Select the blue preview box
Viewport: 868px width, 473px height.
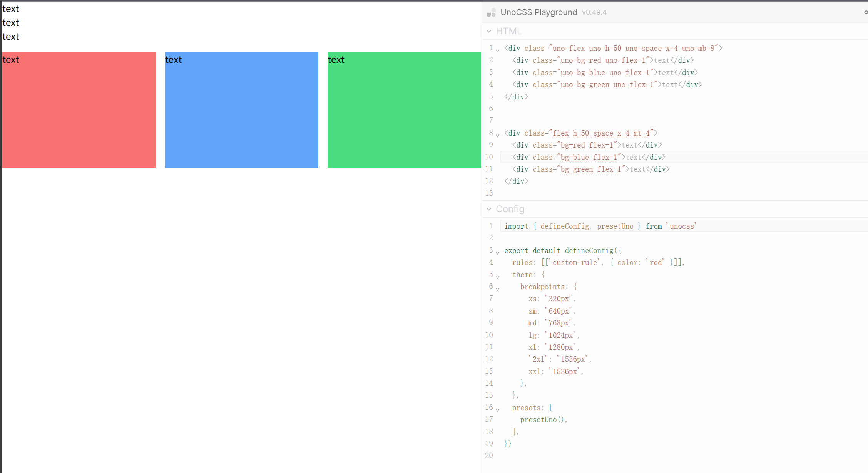pyautogui.click(x=241, y=110)
